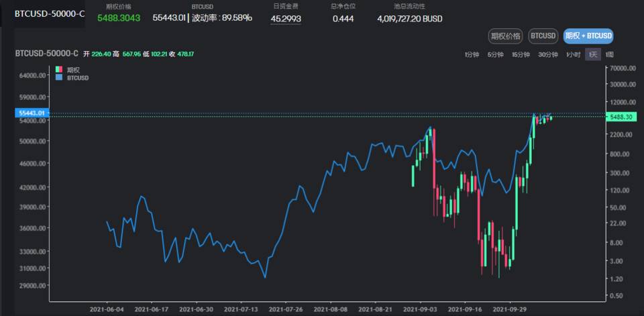Select the 1分钟 timeframe
Viewport: 644px width, 316px height.
coord(472,55)
